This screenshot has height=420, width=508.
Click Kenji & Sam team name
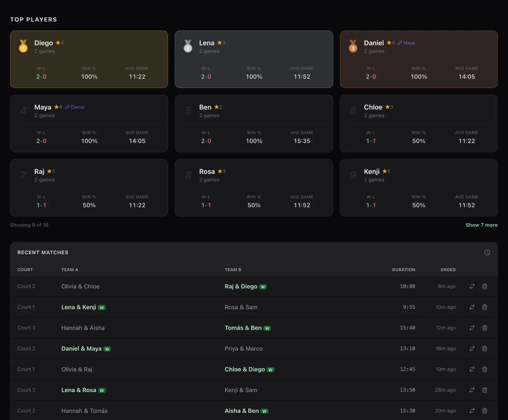241,390
